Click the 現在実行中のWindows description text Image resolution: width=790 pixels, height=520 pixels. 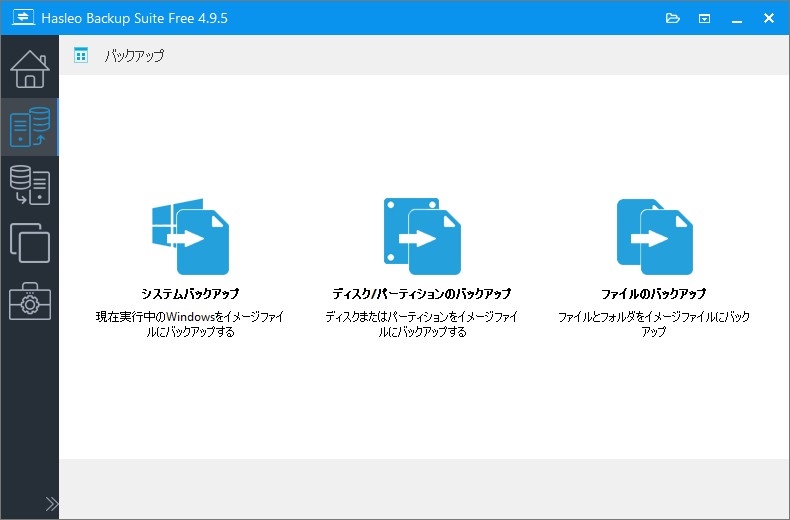coord(190,324)
